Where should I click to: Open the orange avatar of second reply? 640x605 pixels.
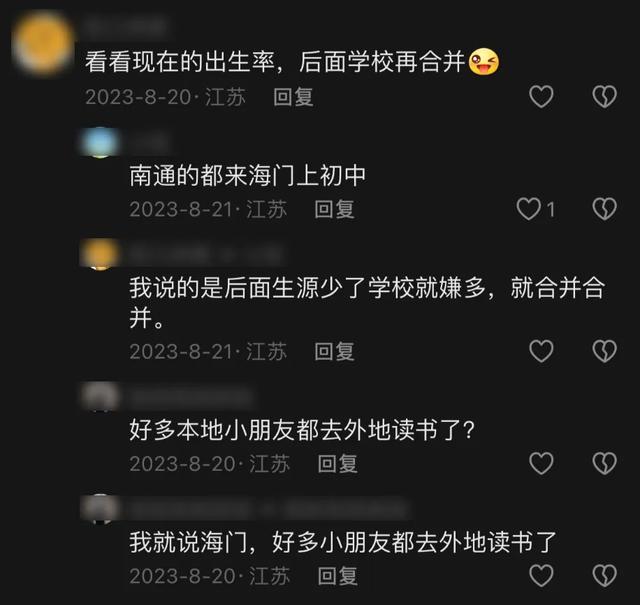coord(100,254)
